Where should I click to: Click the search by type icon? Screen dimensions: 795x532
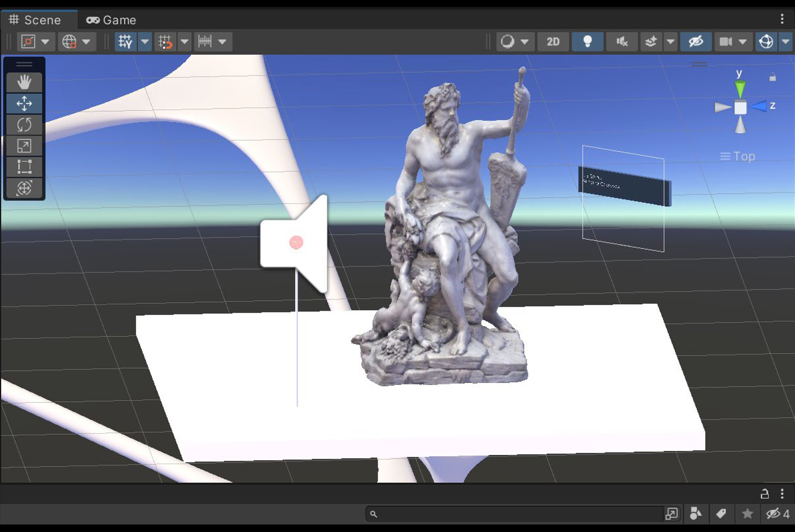click(x=696, y=514)
